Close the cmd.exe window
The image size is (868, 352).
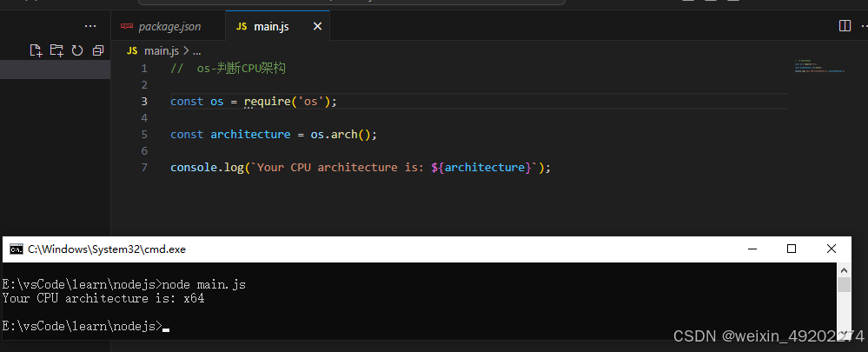832,249
